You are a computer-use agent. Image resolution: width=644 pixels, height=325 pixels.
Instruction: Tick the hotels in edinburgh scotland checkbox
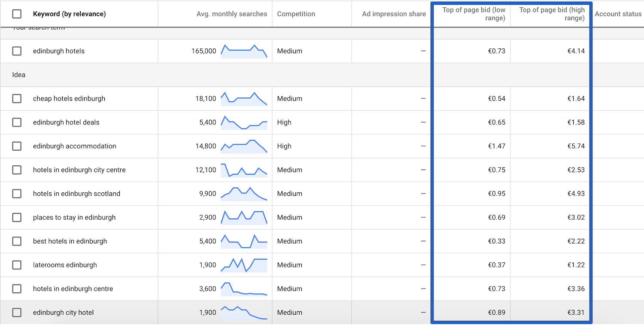pyautogui.click(x=17, y=194)
